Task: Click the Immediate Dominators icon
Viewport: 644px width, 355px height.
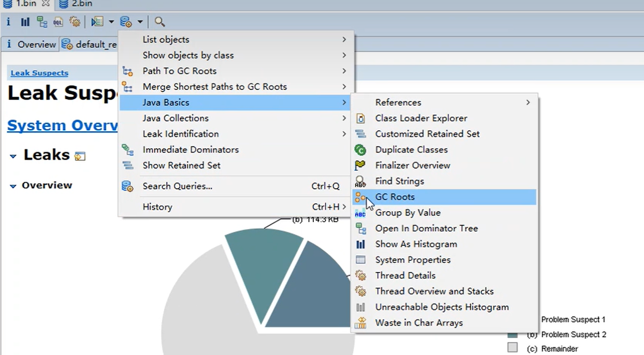Action: click(127, 150)
